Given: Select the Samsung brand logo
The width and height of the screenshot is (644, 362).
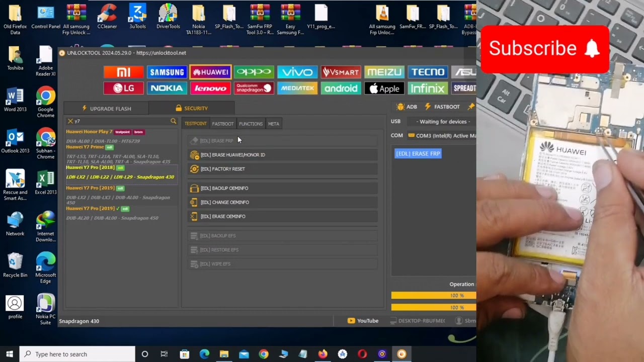Looking at the screenshot, I should pyautogui.click(x=167, y=72).
